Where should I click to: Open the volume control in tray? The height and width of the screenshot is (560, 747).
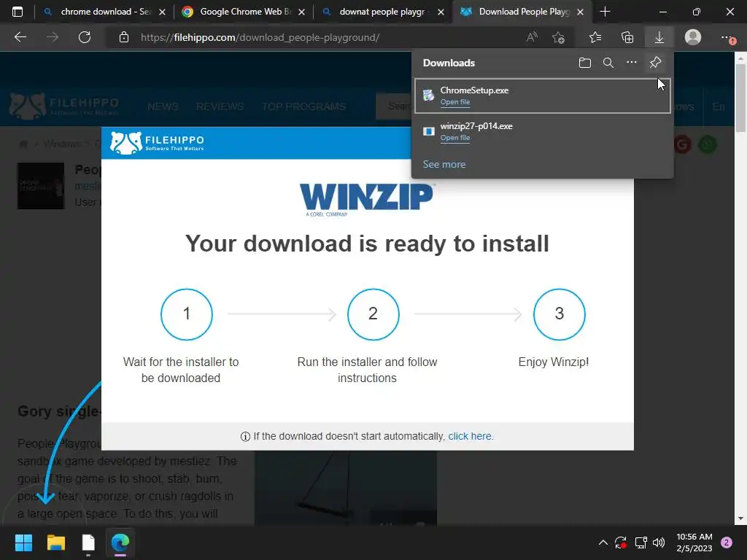click(659, 542)
